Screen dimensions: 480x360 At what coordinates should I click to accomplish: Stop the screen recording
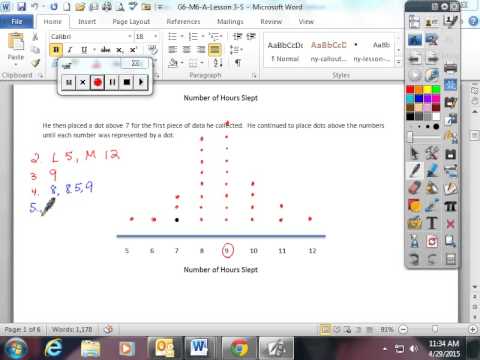coord(127,82)
